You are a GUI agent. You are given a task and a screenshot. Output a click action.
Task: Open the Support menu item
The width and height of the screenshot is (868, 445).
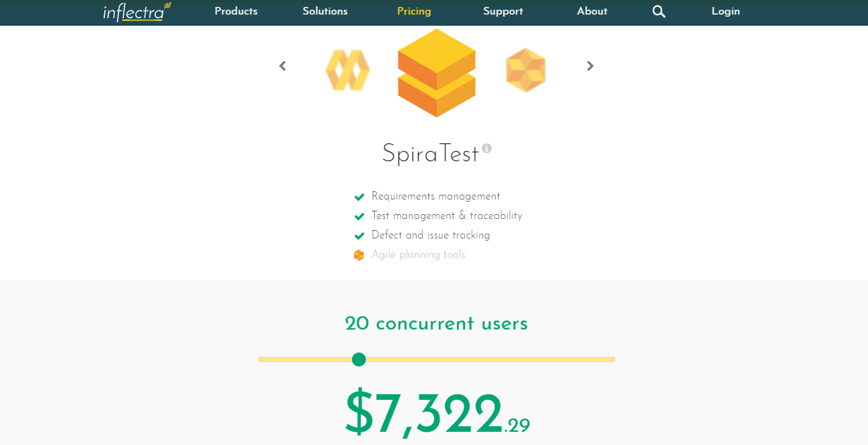(x=503, y=11)
